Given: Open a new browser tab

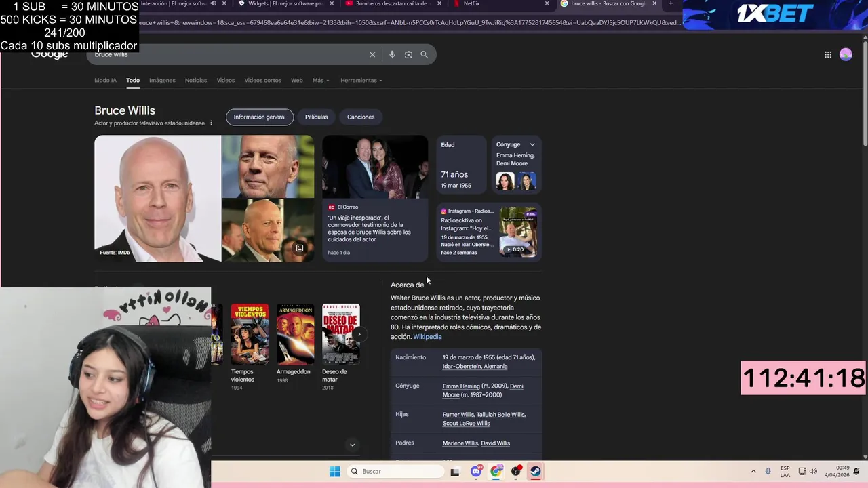Looking at the screenshot, I should (671, 3).
